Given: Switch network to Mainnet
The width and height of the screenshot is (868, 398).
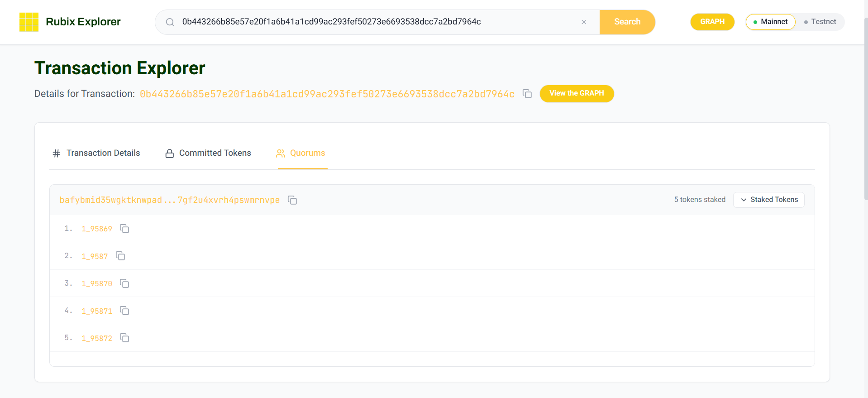Looking at the screenshot, I should [770, 22].
